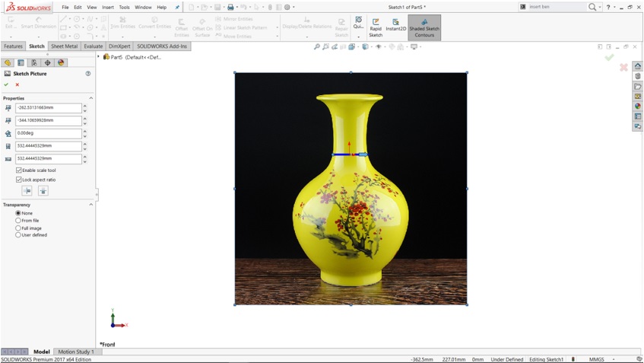Cancel sketch picture with red X
This screenshot has width=644, height=363.
coord(17,84)
